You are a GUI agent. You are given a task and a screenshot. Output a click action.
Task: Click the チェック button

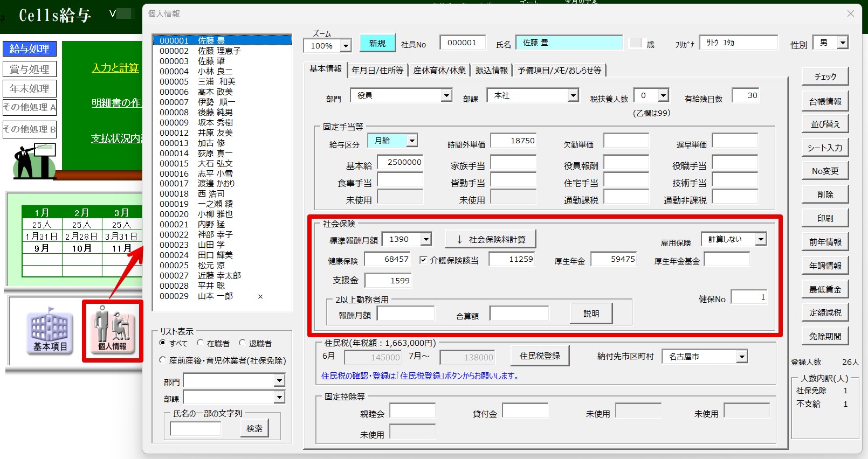pos(825,77)
